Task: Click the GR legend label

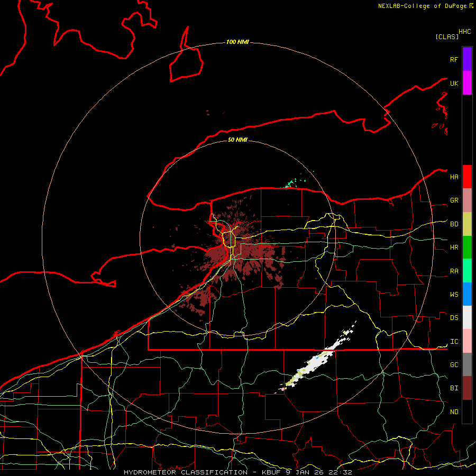Action: [454, 200]
